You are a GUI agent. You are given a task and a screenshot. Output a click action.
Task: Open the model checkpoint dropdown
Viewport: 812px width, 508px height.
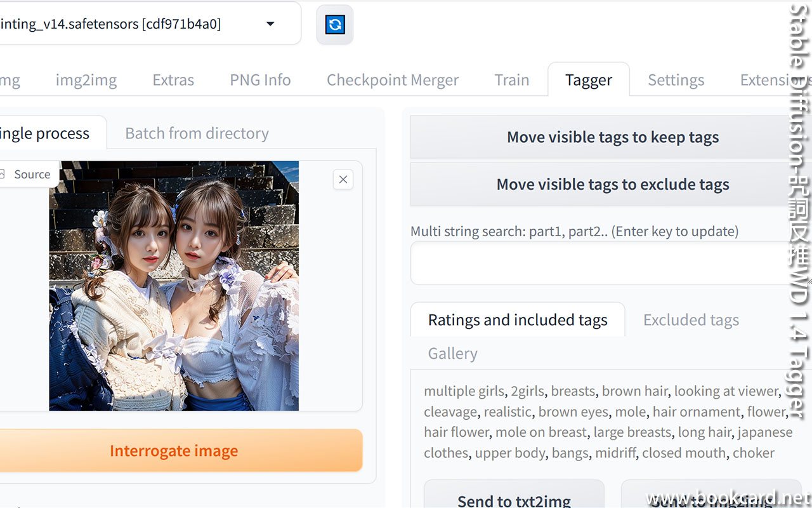click(270, 23)
